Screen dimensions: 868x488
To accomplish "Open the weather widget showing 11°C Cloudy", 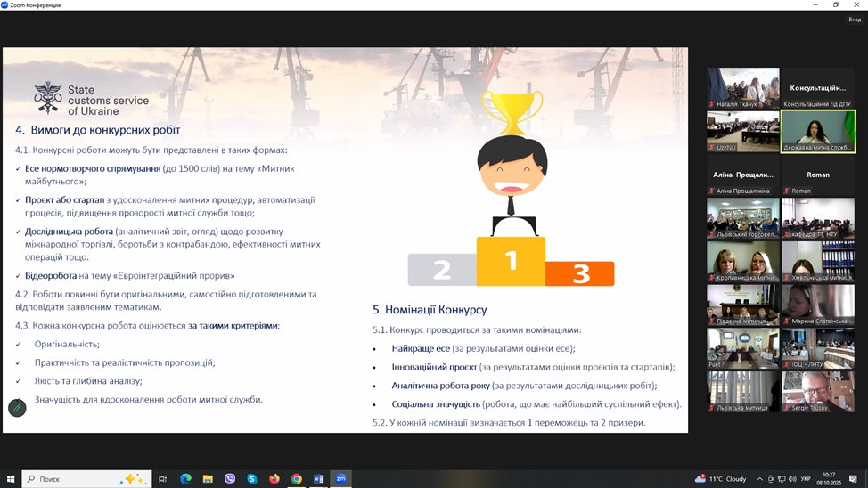I will pos(722,478).
